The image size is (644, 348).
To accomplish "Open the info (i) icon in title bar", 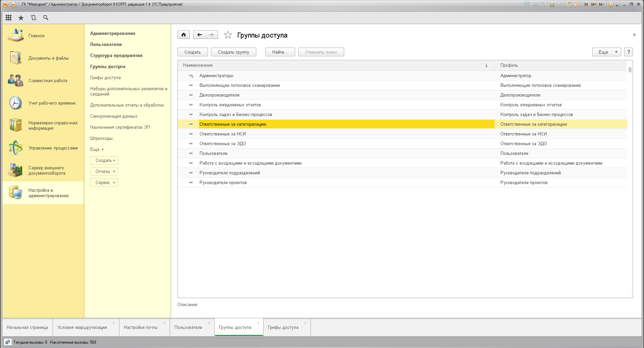I will point(611,4).
